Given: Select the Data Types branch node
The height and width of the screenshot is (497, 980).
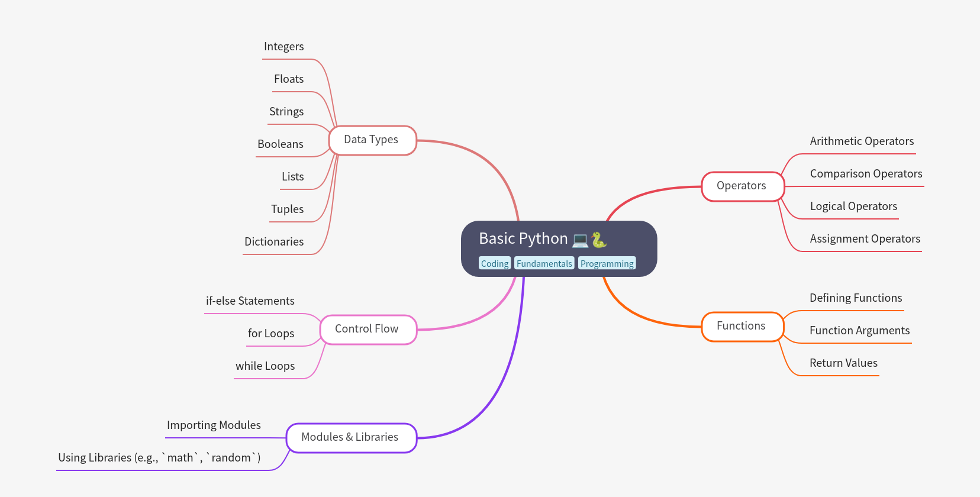Looking at the screenshot, I should point(372,140).
